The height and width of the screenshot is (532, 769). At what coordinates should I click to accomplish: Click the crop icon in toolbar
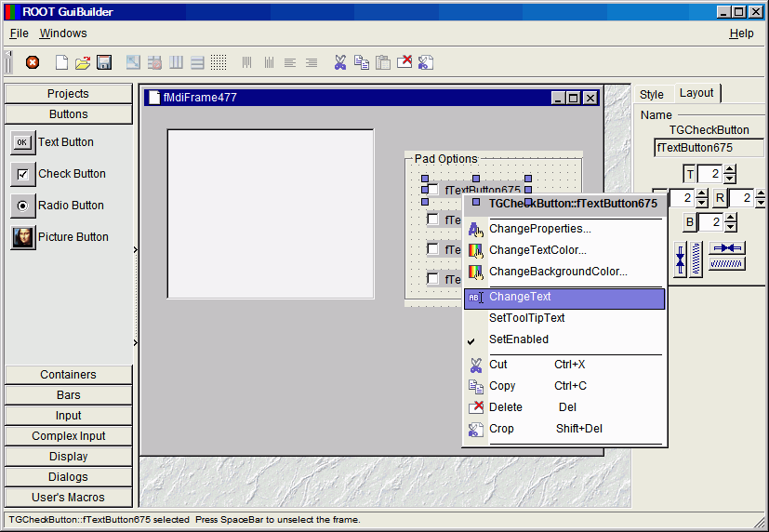click(x=426, y=62)
